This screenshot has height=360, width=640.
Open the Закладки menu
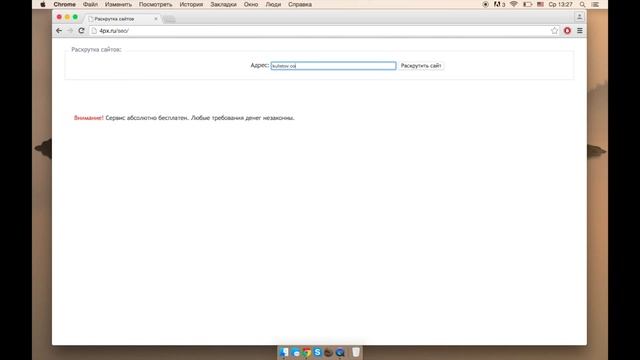(x=223, y=4)
